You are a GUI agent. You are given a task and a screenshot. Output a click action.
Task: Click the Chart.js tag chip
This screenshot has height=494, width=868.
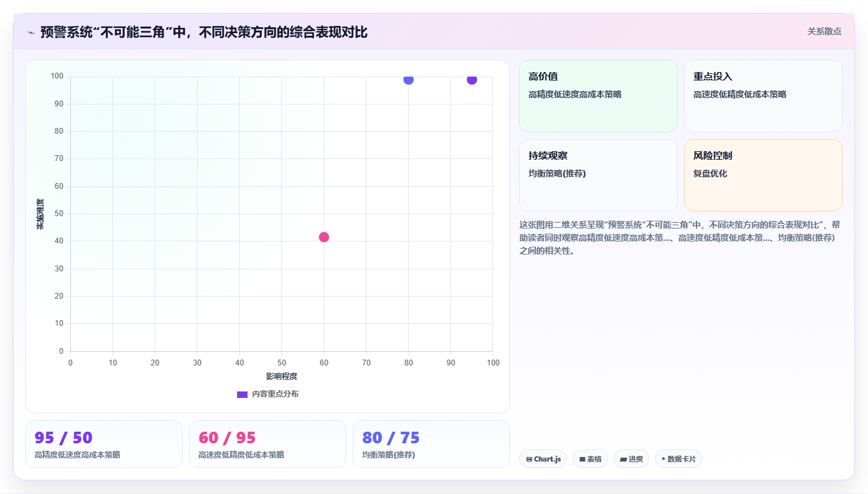543,459
